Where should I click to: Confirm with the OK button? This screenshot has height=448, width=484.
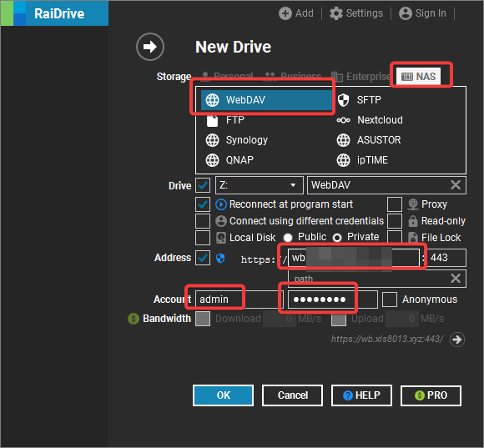click(x=223, y=395)
